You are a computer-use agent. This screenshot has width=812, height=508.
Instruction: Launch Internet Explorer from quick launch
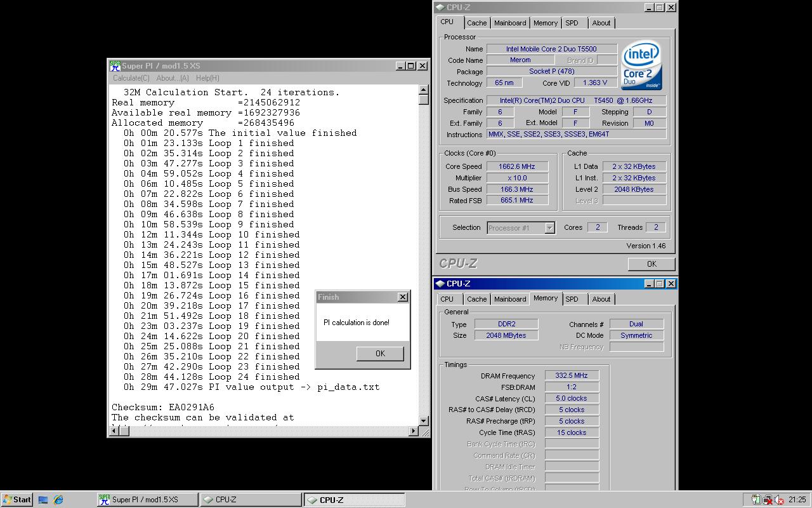pyautogui.click(x=58, y=500)
